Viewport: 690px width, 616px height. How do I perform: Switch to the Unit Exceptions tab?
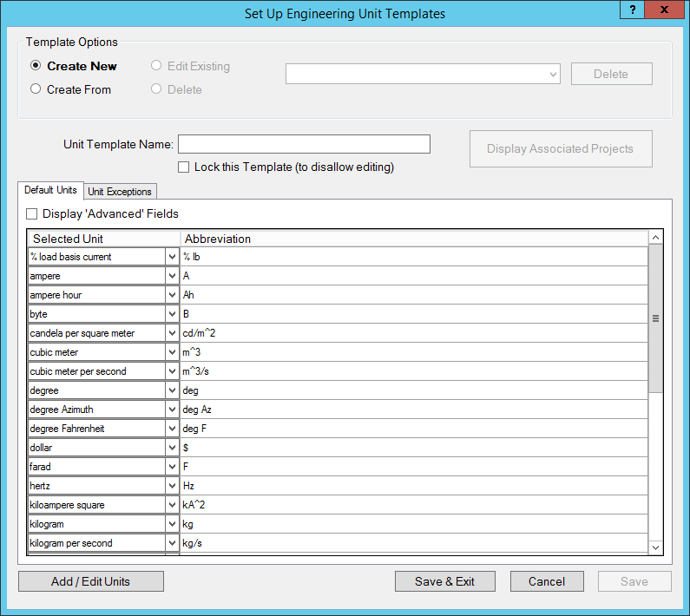tap(120, 192)
